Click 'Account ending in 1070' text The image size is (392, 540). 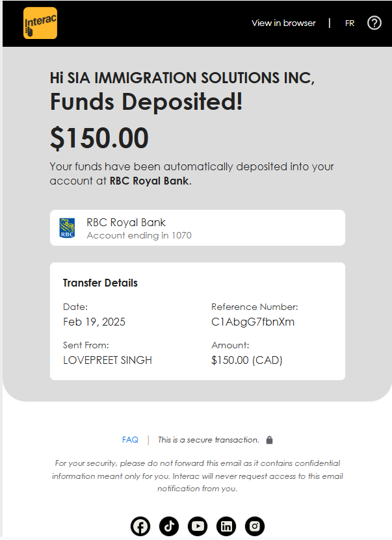139,236
